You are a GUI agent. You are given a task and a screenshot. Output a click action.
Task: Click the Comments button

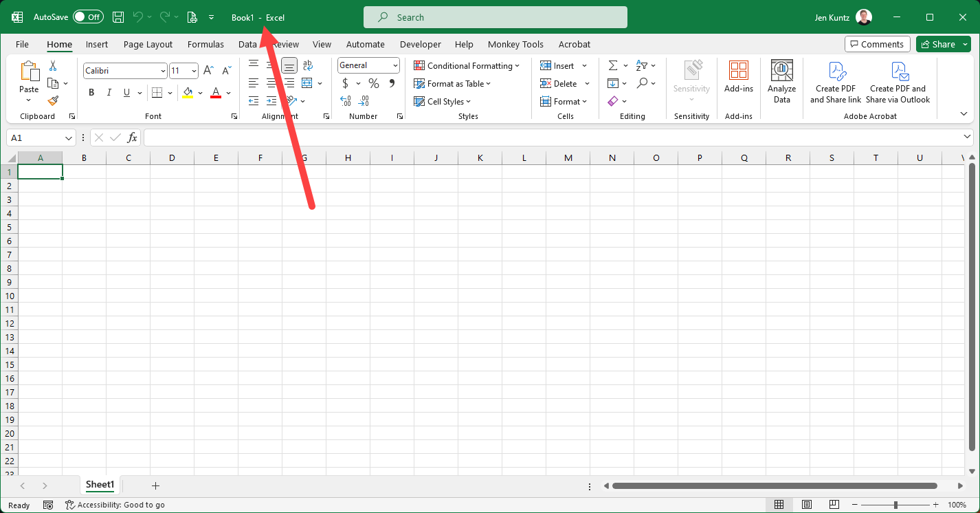(x=877, y=44)
